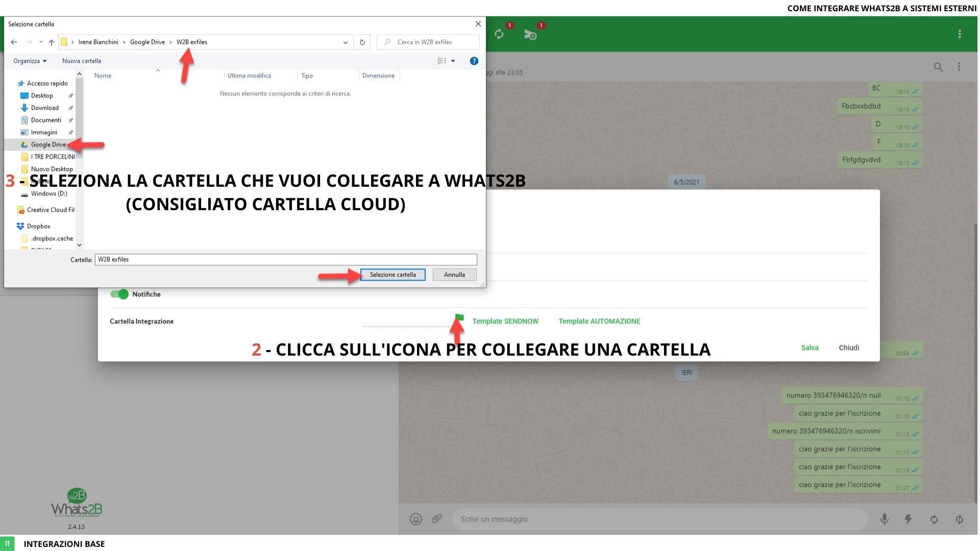Go forward in the folder dialog
Viewport: 980px width, 551px height.
click(x=29, y=42)
